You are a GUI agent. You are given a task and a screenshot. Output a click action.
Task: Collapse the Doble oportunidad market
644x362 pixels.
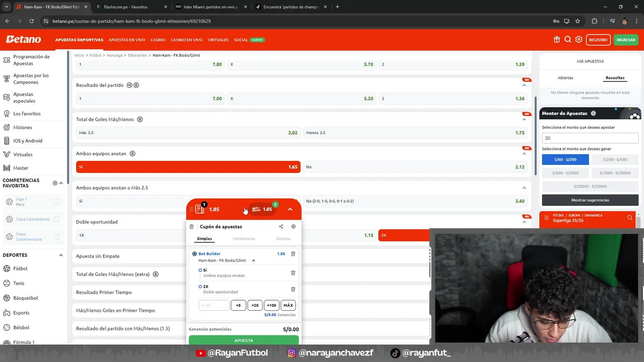tap(524, 222)
